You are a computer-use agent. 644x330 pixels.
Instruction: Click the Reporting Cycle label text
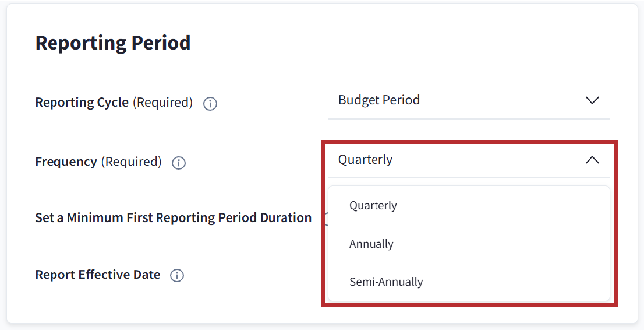[x=82, y=103]
